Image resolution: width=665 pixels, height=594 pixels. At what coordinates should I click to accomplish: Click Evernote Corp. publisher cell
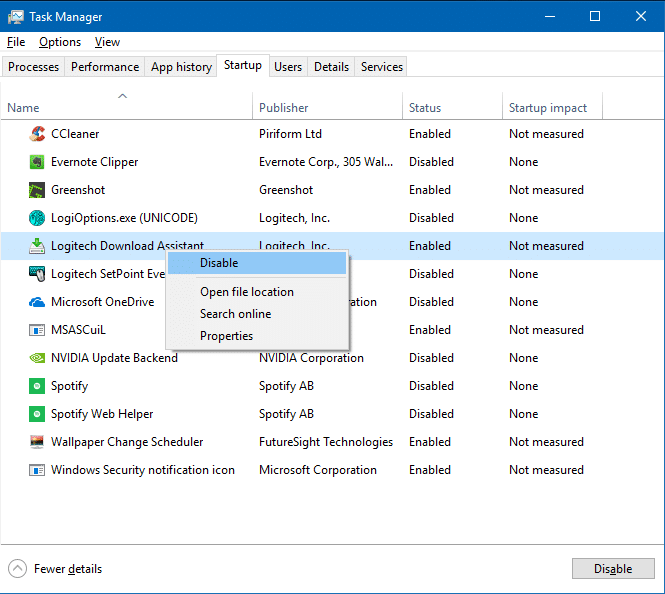326,162
